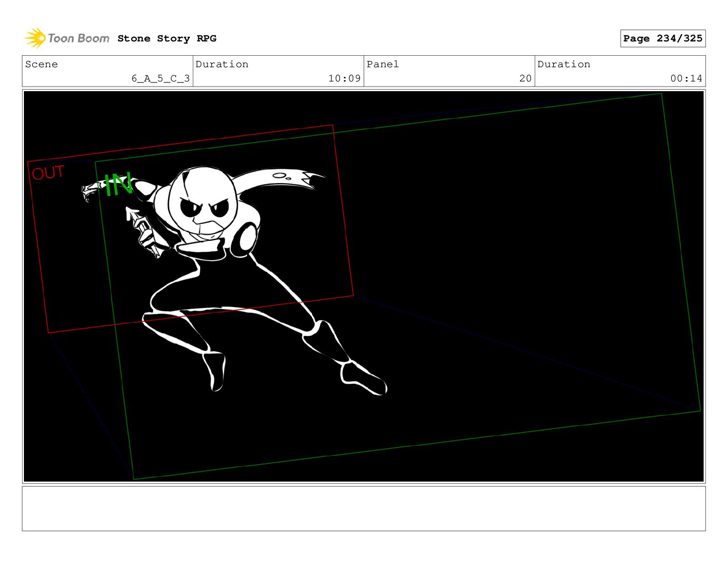Screen dimensions: 728x564
Task: Click the storyboard panel character drawing
Action: pos(234,281)
